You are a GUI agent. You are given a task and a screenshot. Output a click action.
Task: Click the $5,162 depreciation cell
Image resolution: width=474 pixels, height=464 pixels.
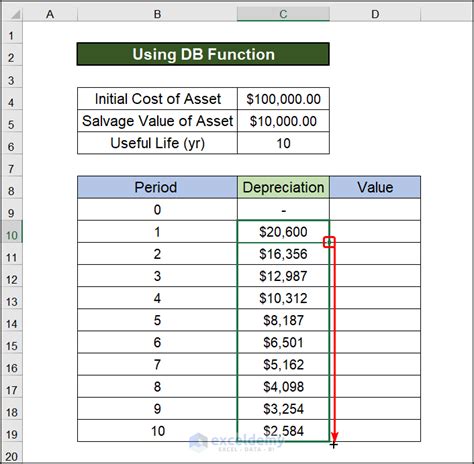tap(283, 364)
